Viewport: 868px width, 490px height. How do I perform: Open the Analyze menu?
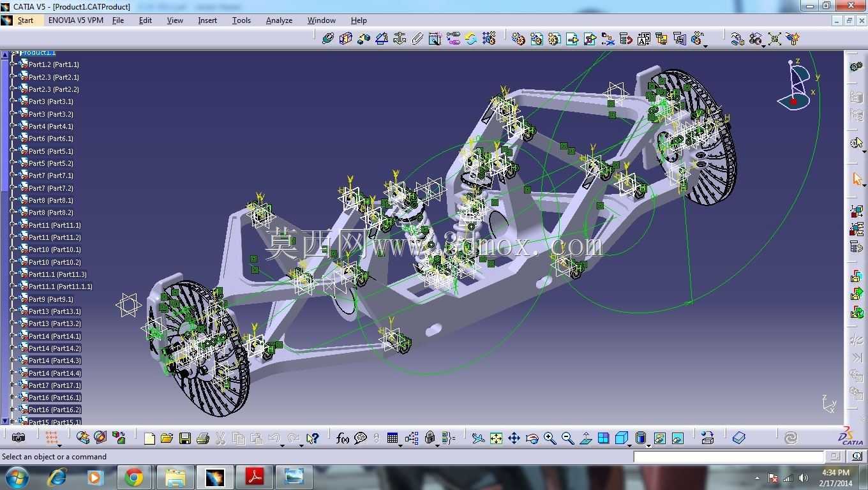pos(279,20)
